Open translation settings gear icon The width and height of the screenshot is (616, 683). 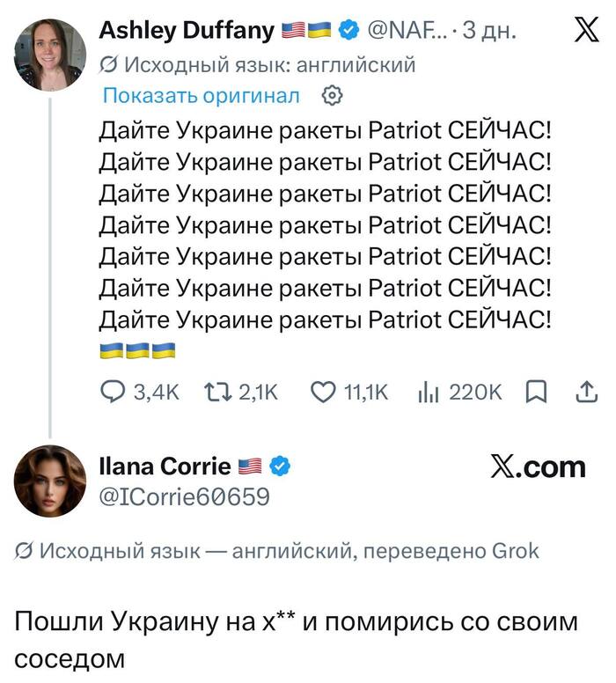[x=332, y=95]
